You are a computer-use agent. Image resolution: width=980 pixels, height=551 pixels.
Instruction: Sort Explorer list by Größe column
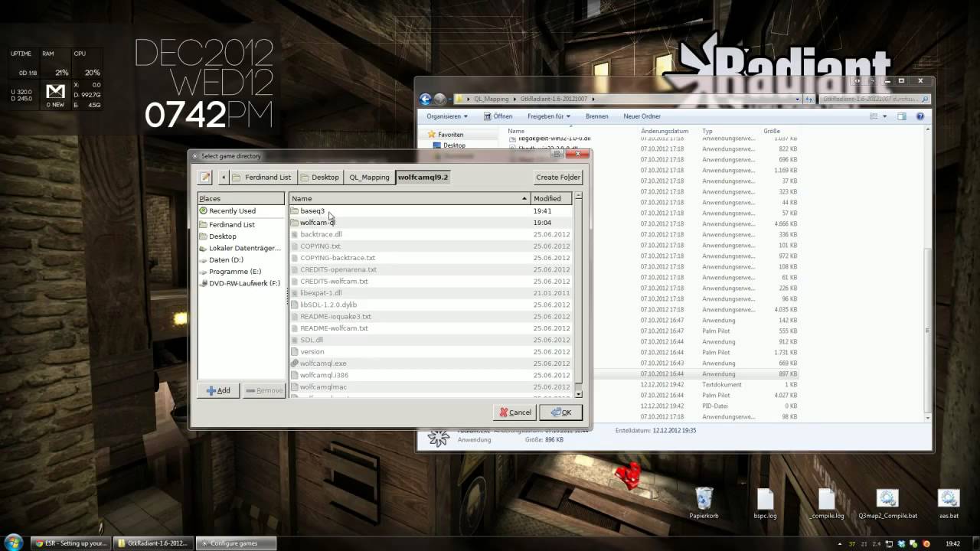[x=771, y=131]
